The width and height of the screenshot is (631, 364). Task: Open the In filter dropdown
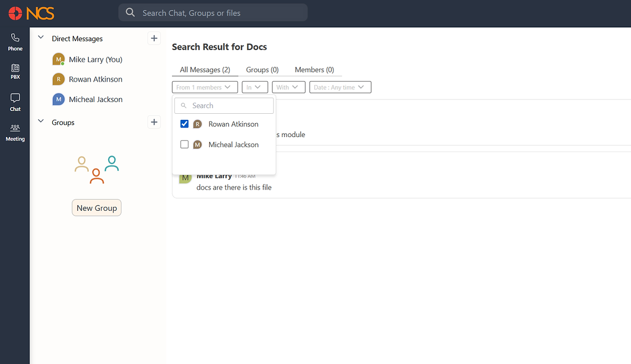click(255, 87)
